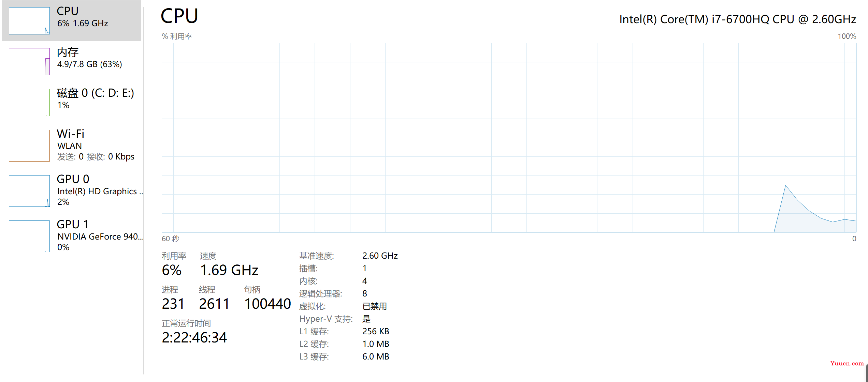Click the 6% utilization value
The image size is (868, 382).
[172, 270]
